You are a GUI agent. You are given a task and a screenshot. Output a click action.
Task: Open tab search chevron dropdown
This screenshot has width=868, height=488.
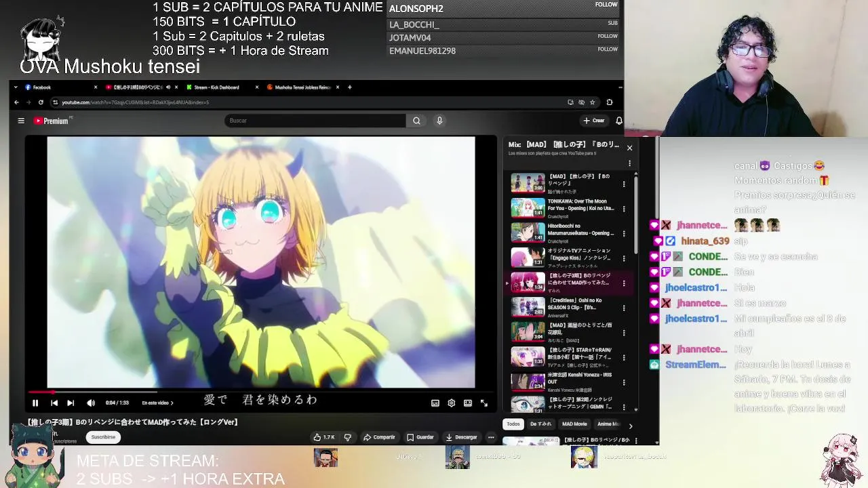coord(17,87)
